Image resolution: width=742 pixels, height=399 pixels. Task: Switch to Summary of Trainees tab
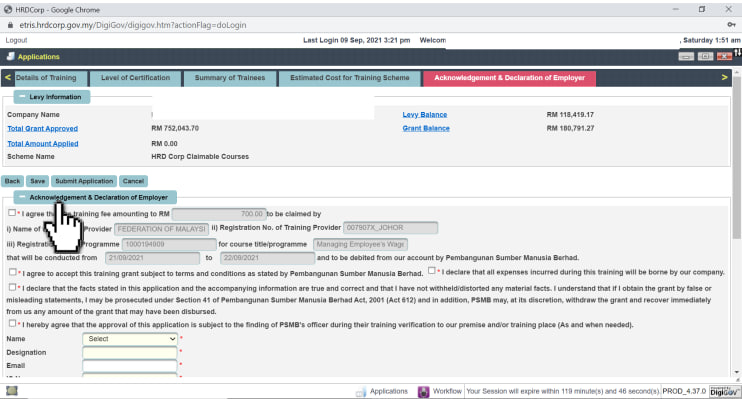[x=230, y=78]
